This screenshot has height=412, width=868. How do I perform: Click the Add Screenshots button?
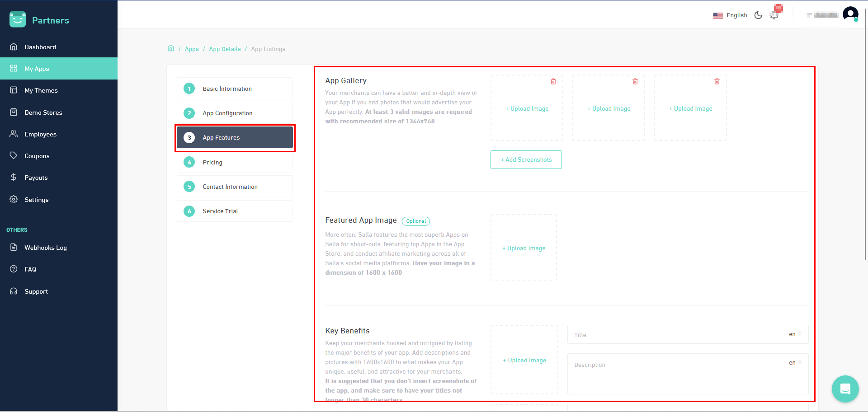(526, 159)
